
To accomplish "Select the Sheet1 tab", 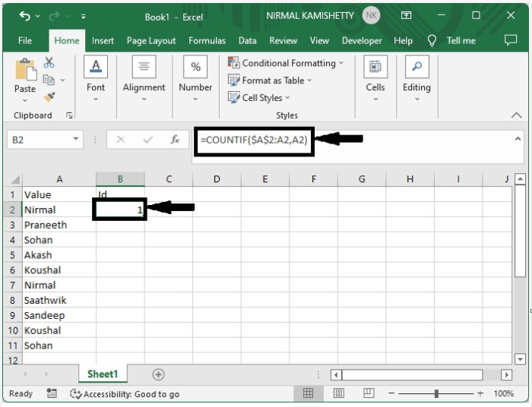I will click(x=103, y=374).
